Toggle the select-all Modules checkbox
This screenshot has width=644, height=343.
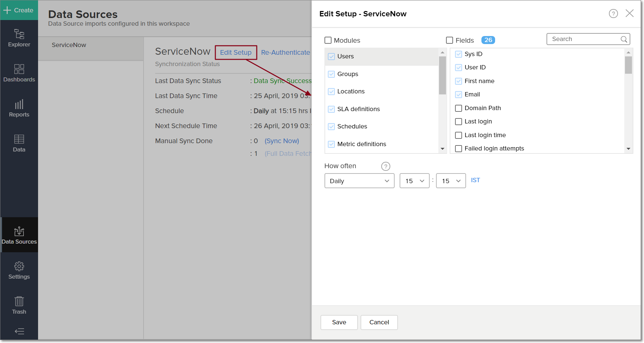pos(328,40)
